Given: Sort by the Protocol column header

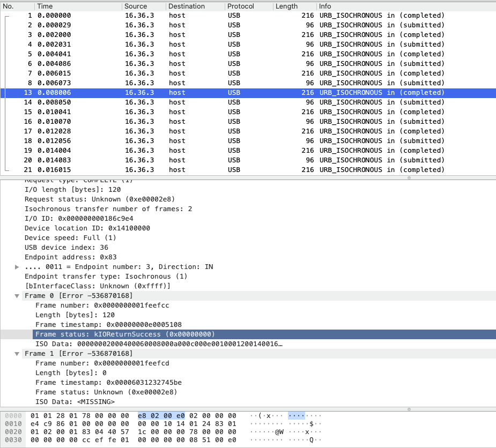Looking at the screenshot, I should pos(249,6).
